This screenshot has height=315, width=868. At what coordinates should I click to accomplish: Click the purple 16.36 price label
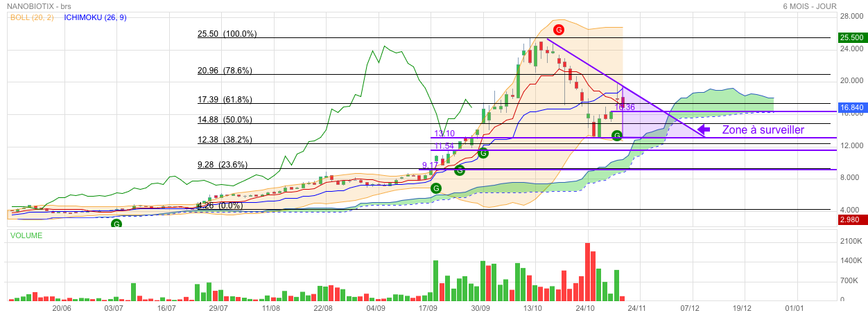tap(625, 107)
